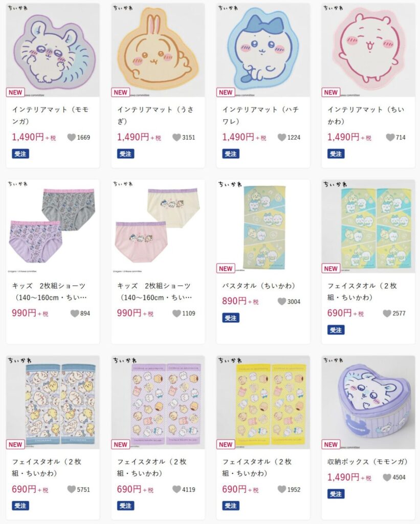Open the Momonga interior mat thumbnail
This screenshot has width=420, height=524.
click(x=53, y=50)
